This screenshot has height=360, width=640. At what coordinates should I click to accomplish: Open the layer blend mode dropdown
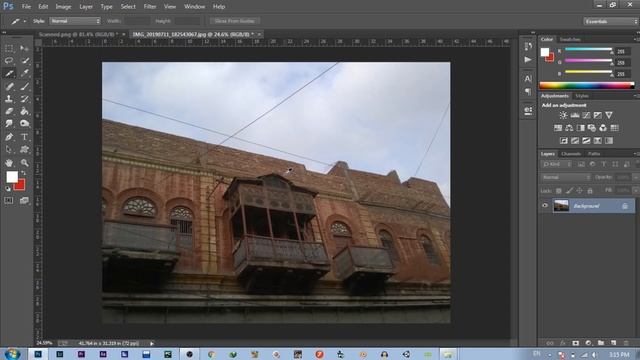click(x=566, y=178)
